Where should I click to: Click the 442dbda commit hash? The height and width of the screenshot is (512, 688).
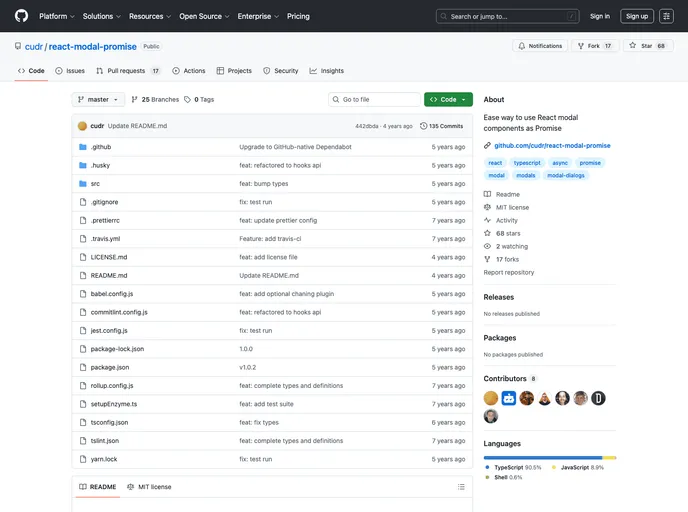coord(366,126)
